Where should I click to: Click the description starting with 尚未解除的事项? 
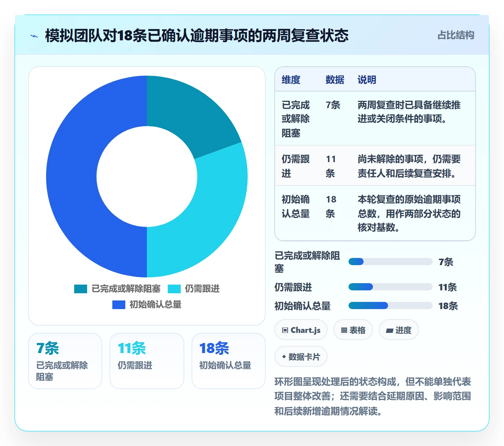point(409,166)
